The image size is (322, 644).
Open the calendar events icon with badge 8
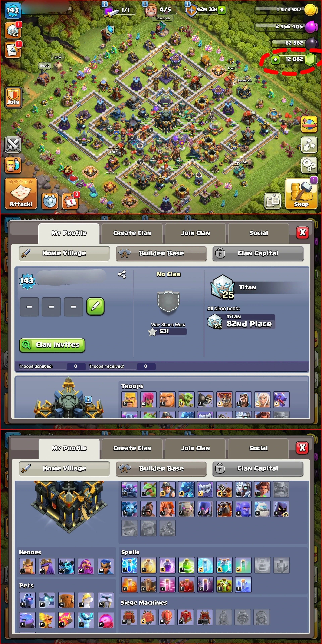pos(70,201)
